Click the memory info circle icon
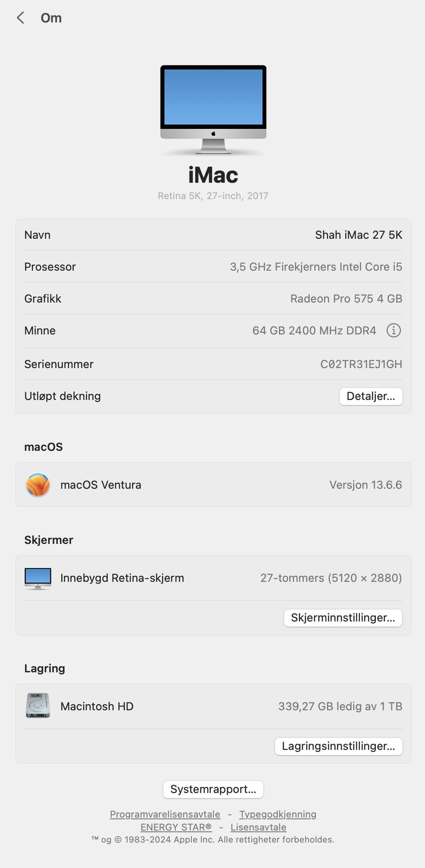The image size is (425, 868). [393, 330]
